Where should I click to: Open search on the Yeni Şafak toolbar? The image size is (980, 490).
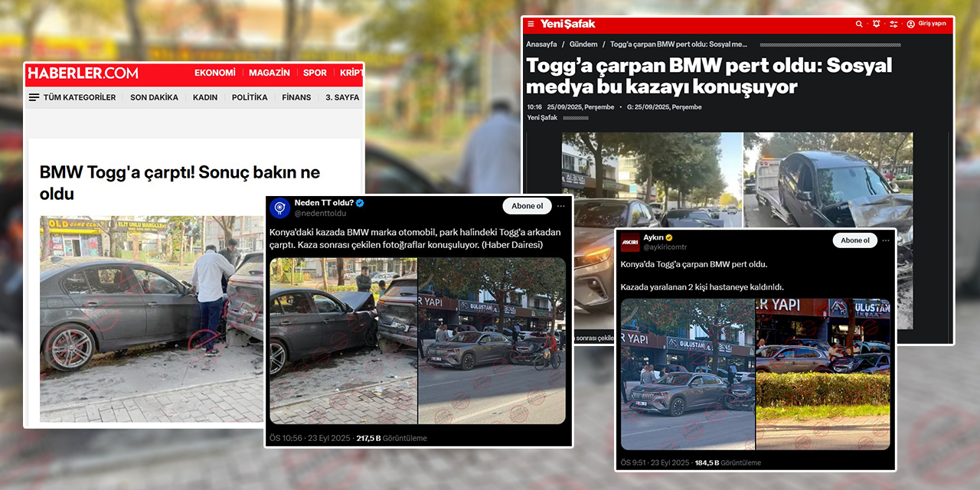858,24
